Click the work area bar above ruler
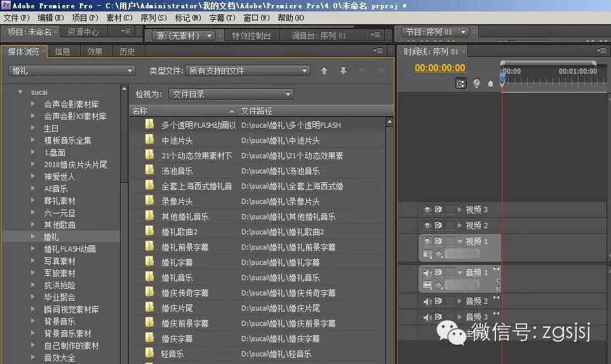Screen dimensions: 611x364 (548, 63)
